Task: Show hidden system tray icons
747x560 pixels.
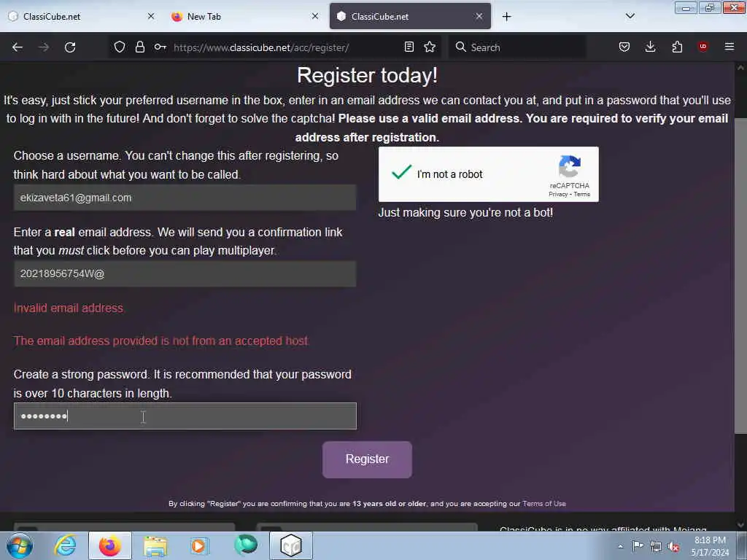Action: [620, 547]
